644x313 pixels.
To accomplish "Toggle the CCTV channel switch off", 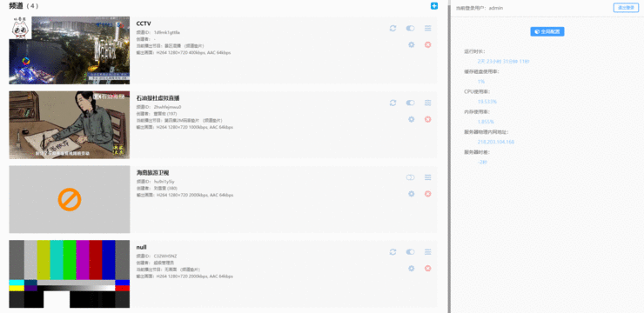I will (410, 29).
